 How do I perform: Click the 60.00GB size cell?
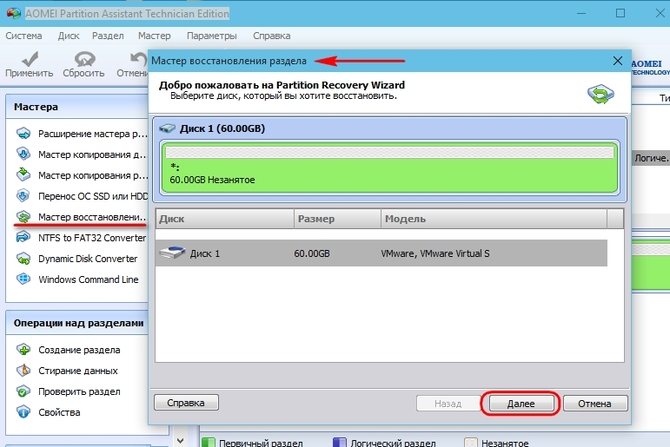[x=311, y=253]
